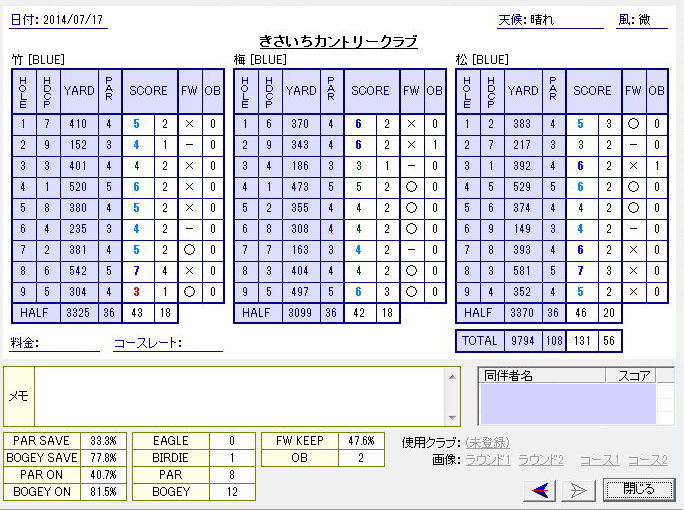Click the 梅 half score 42

point(359,313)
